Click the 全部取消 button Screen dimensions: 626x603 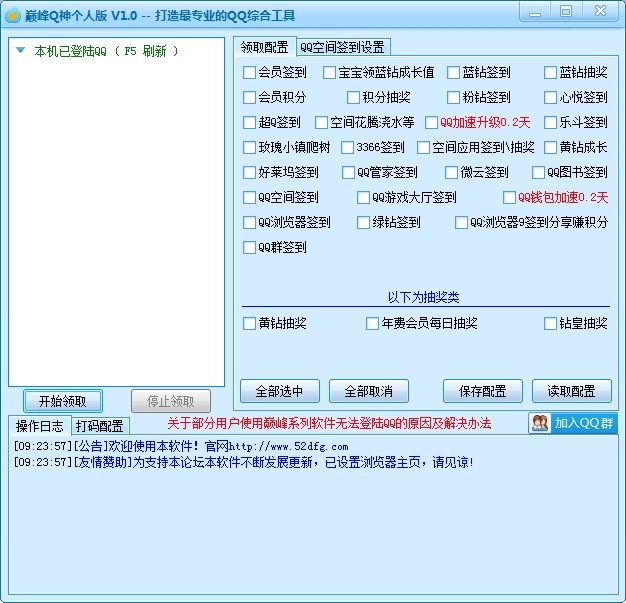pyautogui.click(x=369, y=391)
